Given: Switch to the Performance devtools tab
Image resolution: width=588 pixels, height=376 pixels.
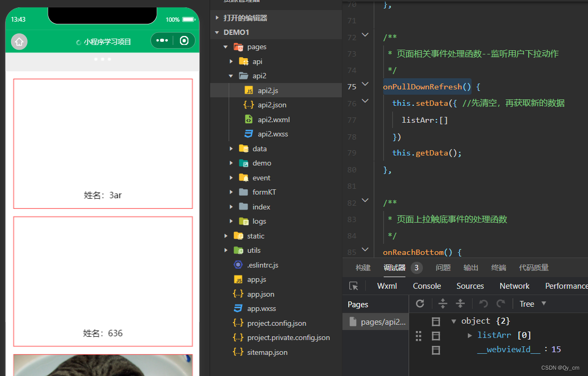Looking at the screenshot, I should tap(566, 286).
